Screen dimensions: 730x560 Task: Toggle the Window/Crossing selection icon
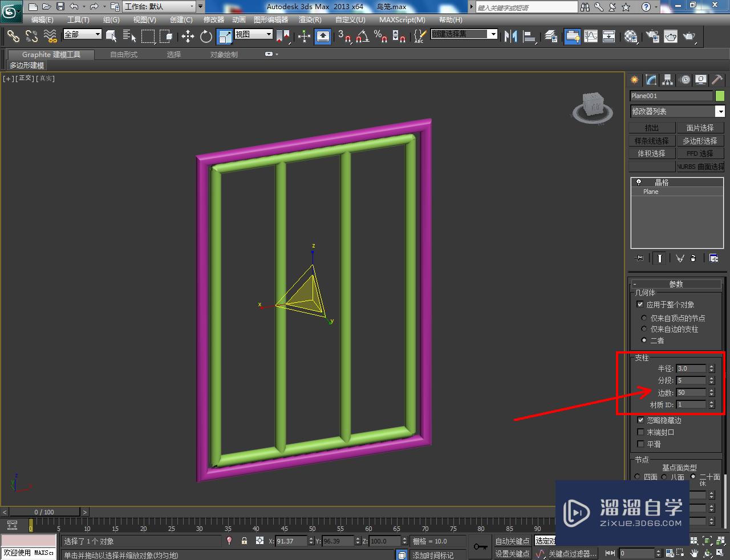pyautogui.click(x=167, y=36)
